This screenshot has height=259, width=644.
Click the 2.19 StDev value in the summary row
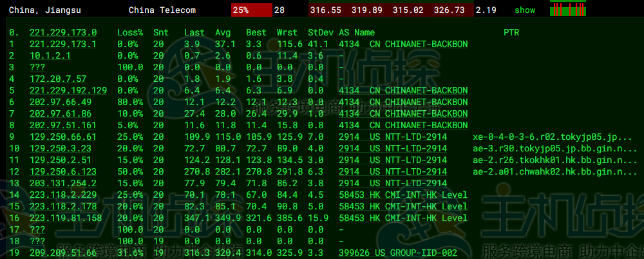click(486, 10)
